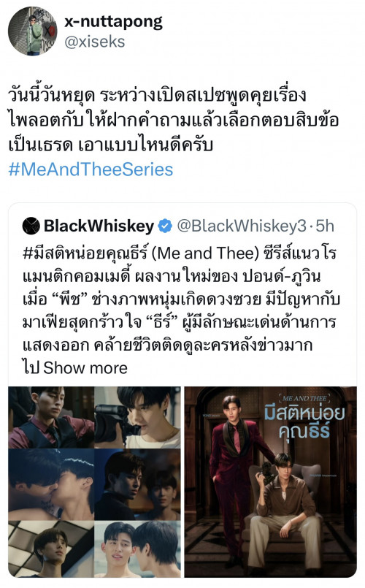Open the @xiseks handle

click(94, 42)
